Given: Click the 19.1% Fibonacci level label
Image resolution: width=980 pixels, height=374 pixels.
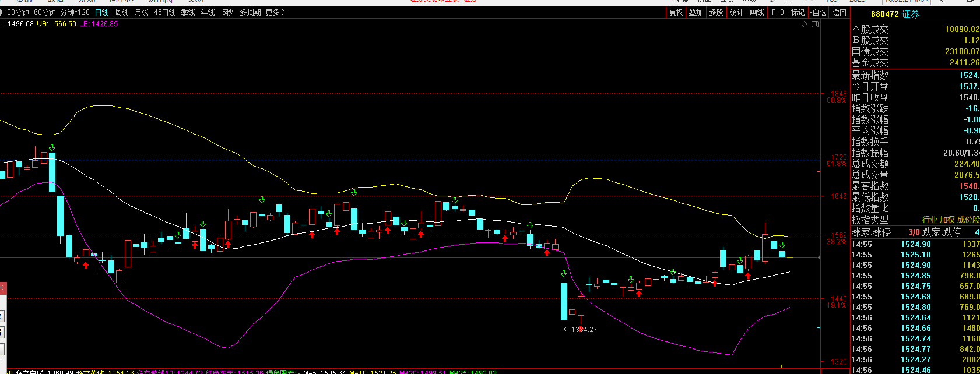Looking at the screenshot, I should click(837, 305).
